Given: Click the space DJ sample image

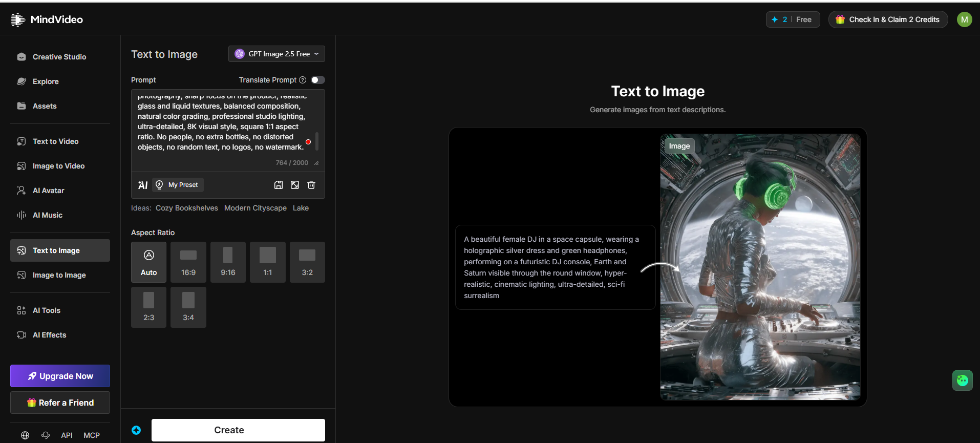Looking at the screenshot, I should pos(760,267).
